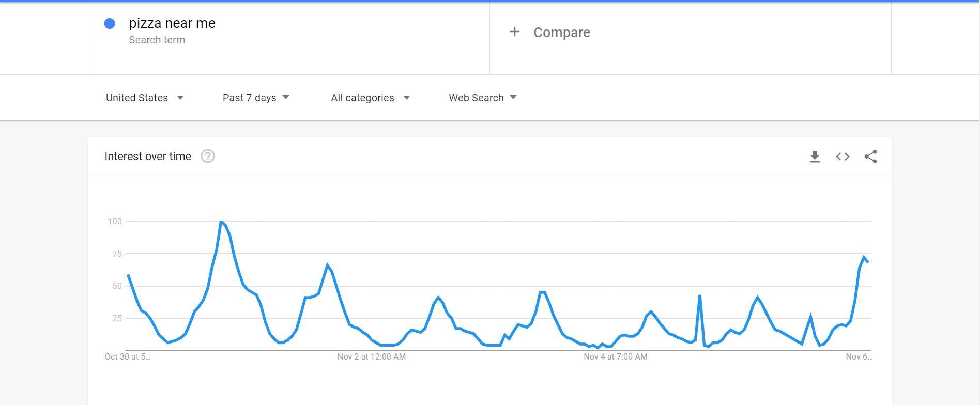Open the help tooltip for Interest over time
The height and width of the screenshot is (405, 980).
208,156
